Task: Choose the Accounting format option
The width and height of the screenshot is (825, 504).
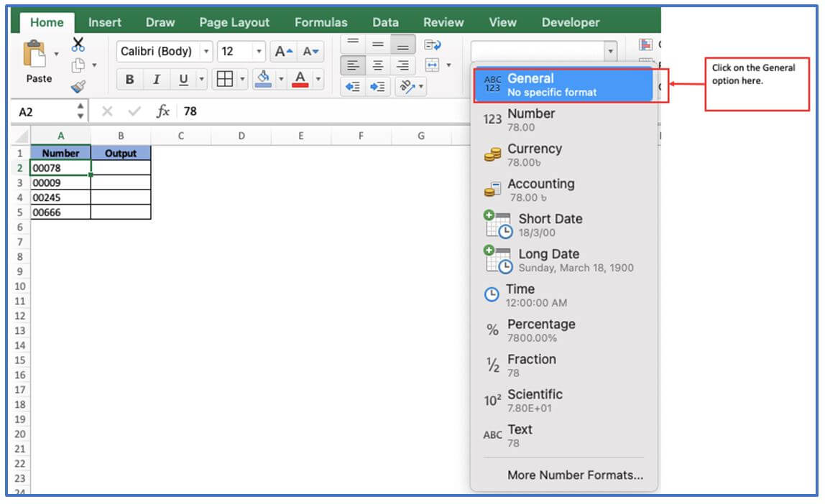Action: [563, 190]
